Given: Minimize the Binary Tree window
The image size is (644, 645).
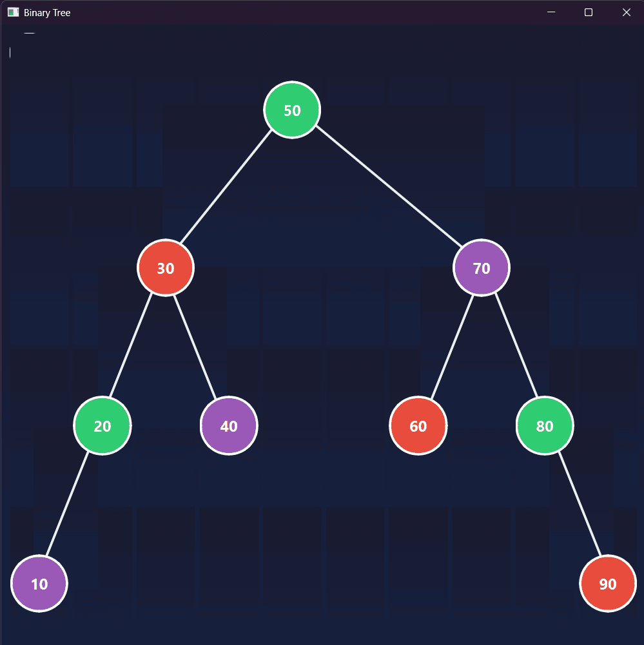Looking at the screenshot, I should click(x=551, y=12).
